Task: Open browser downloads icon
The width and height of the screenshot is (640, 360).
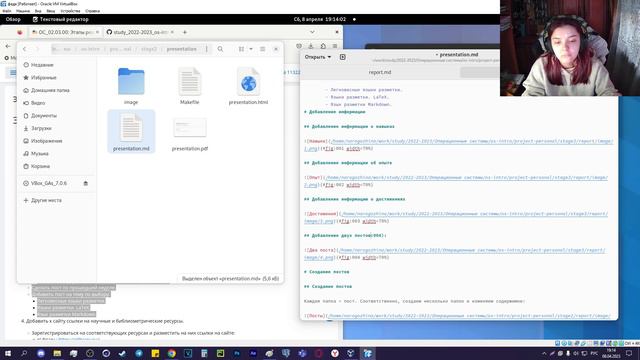Action: click(x=311, y=46)
